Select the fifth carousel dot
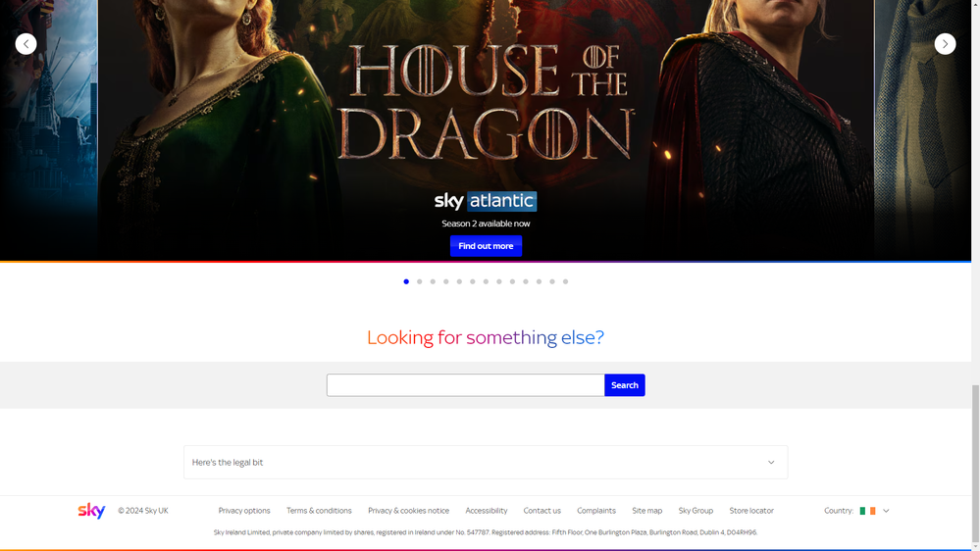 pyautogui.click(x=459, y=281)
